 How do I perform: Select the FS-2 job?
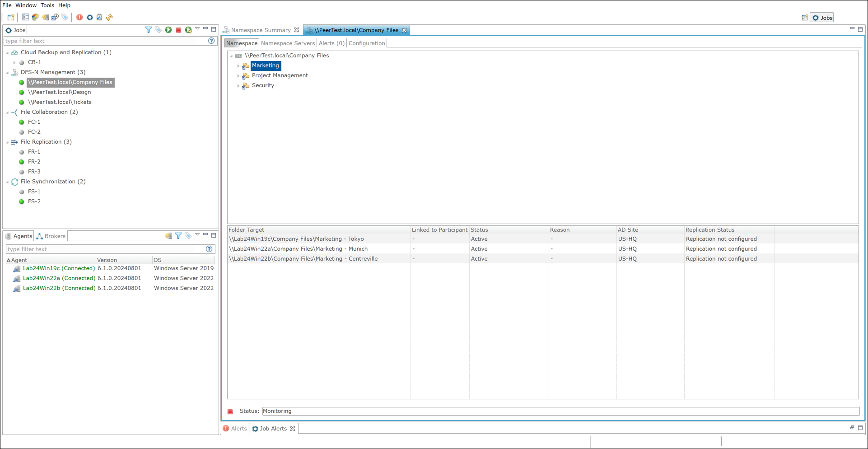coord(34,201)
